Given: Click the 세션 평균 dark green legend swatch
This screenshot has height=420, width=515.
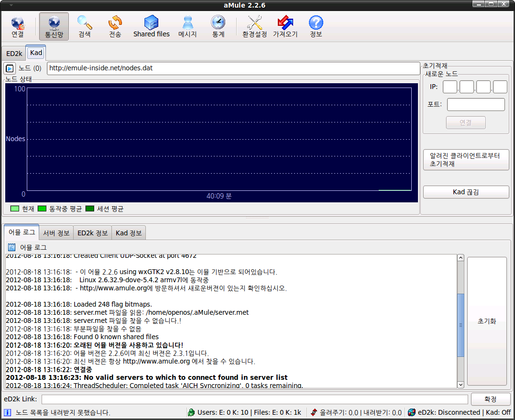Looking at the screenshot, I should pyautogui.click(x=90, y=209).
